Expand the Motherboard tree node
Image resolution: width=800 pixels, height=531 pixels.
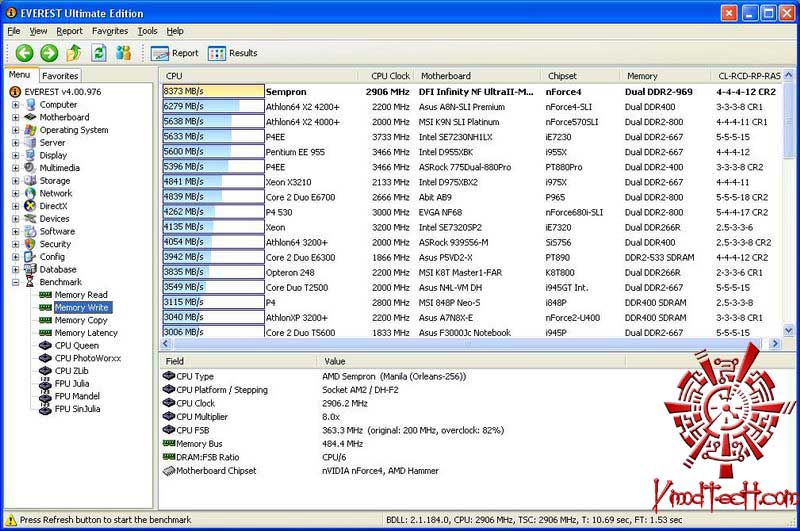point(15,117)
